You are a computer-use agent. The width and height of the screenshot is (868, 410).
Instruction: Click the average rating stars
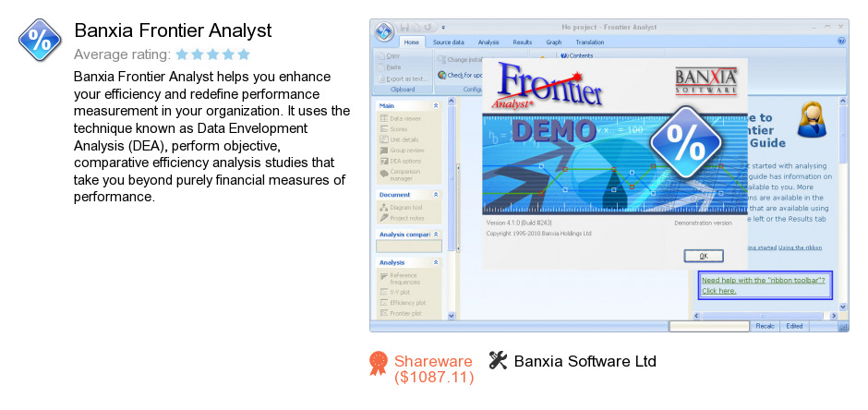213,54
